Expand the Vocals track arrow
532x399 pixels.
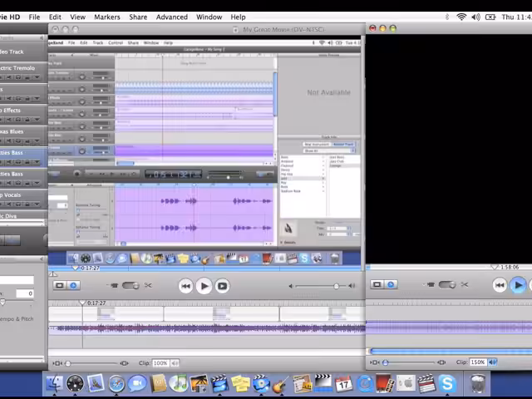tap(37, 204)
